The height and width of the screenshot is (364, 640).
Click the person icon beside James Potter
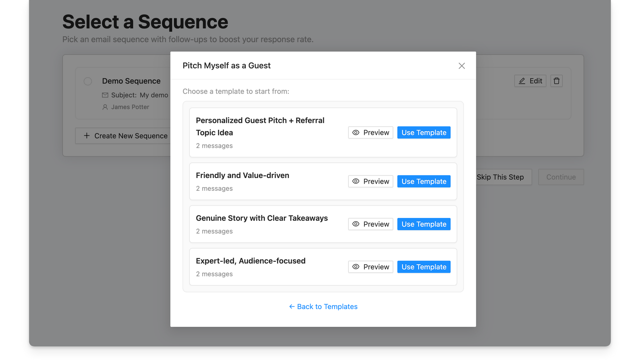(x=105, y=107)
